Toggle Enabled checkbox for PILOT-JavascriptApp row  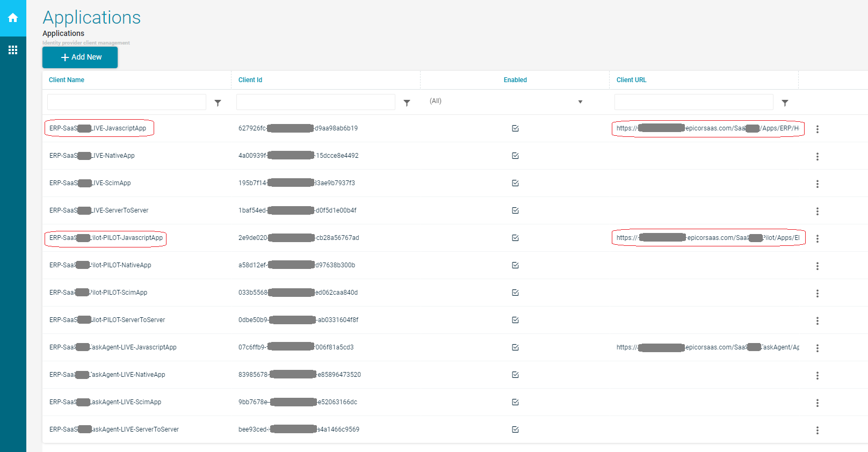[x=515, y=238]
